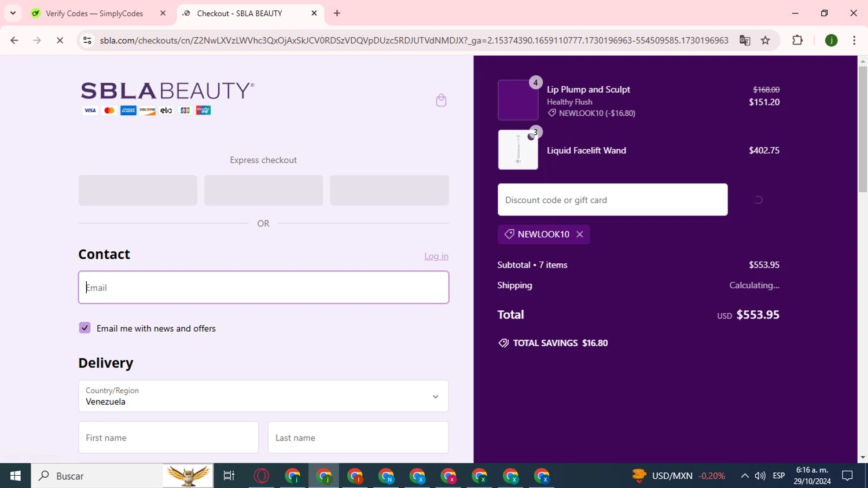
Task: Click into the Email field
Action: click(263, 287)
